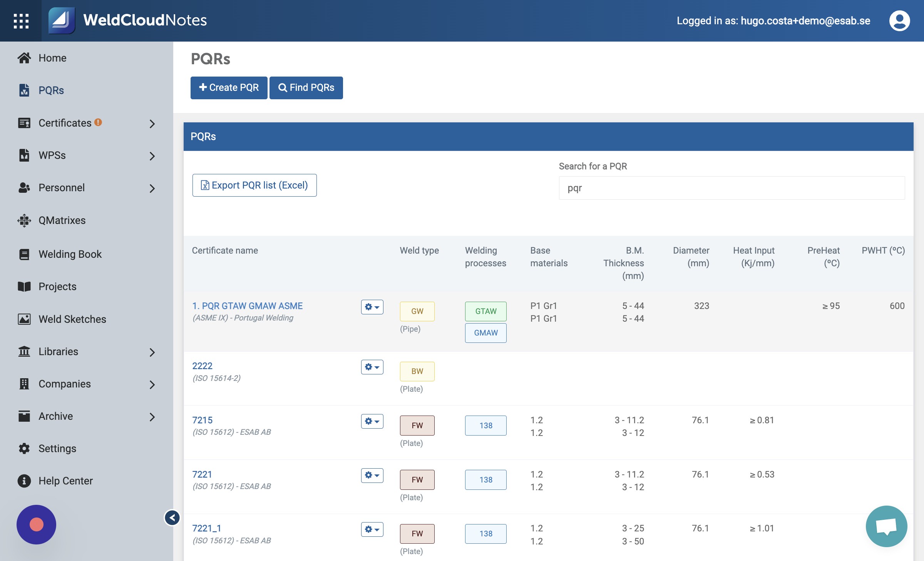Expand the WPSs submenu chevron
924x561 pixels.
click(152, 156)
